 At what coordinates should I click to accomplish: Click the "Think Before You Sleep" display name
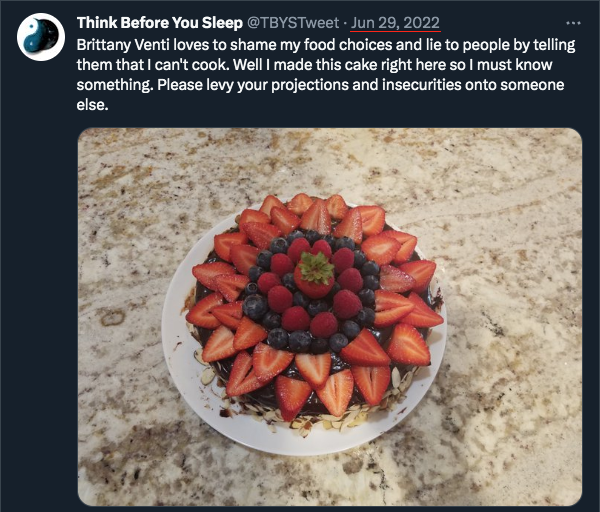159,23
